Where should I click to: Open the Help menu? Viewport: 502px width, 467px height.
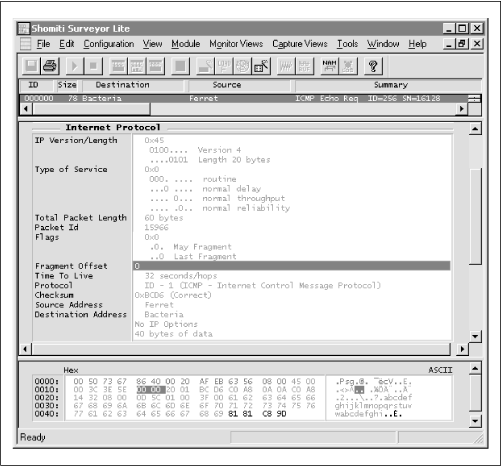click(x=417, y=44)
